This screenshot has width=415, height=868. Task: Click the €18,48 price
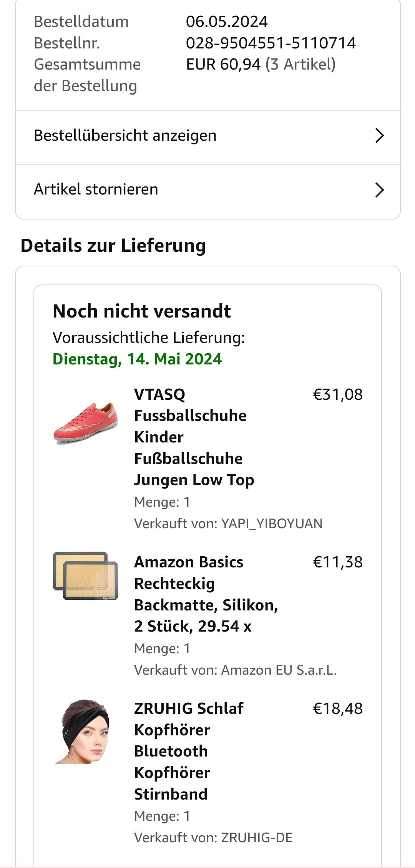(x=338, y=708)
